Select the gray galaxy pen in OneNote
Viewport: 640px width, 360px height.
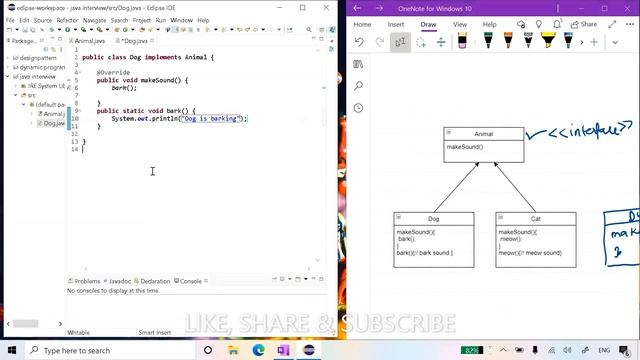point(528,40)
